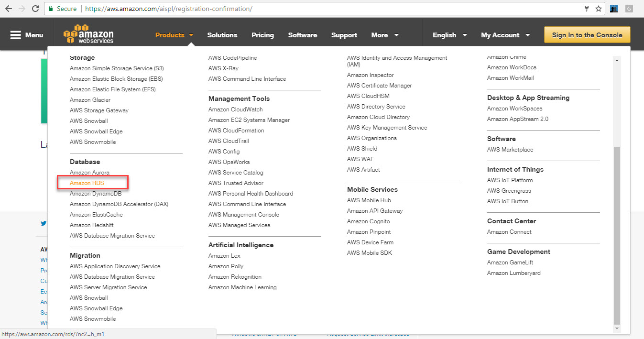The width and height of the screenshot is (644, 339).
Task: Select Software in the top navigation
Action: coord(303,35)
